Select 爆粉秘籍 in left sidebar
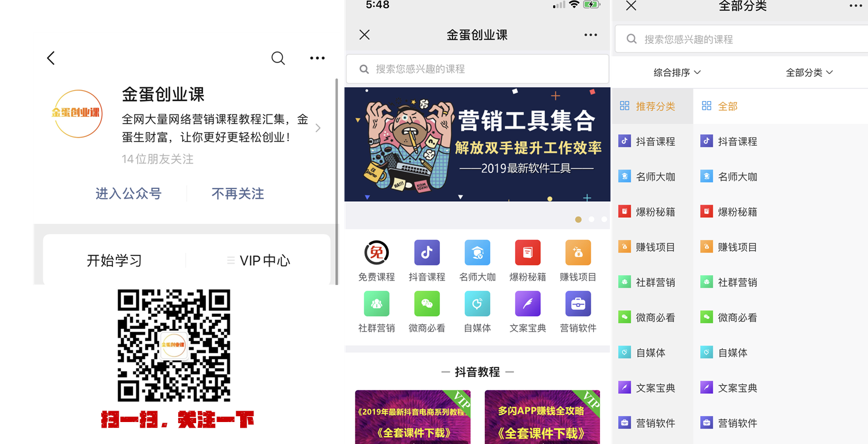The width and height of the screenshot is (868, 444). [x=653, y=212]
